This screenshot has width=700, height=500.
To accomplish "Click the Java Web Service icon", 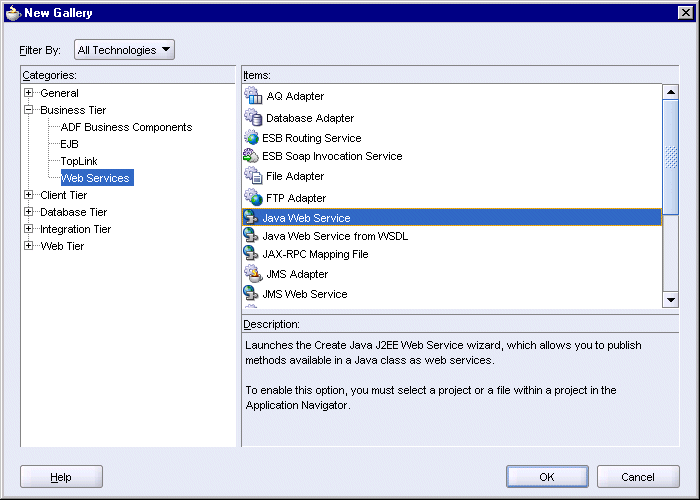I will (251, 217).
